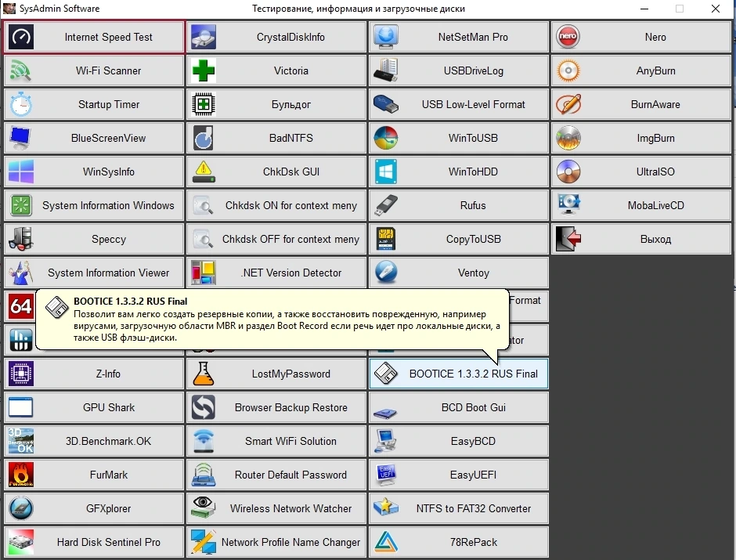Click the Hard Disk Sentinel Pro icon
The image size is (736, 560).
pyautogui.click(x=21, y=542)
